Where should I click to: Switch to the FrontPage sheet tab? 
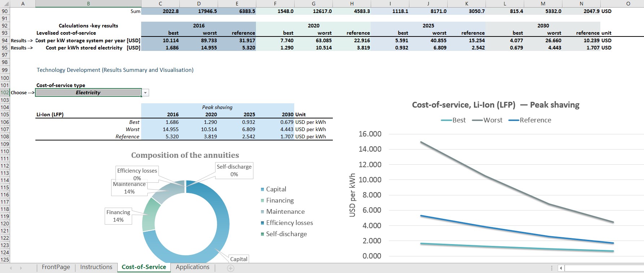click(x=56, y=267)
